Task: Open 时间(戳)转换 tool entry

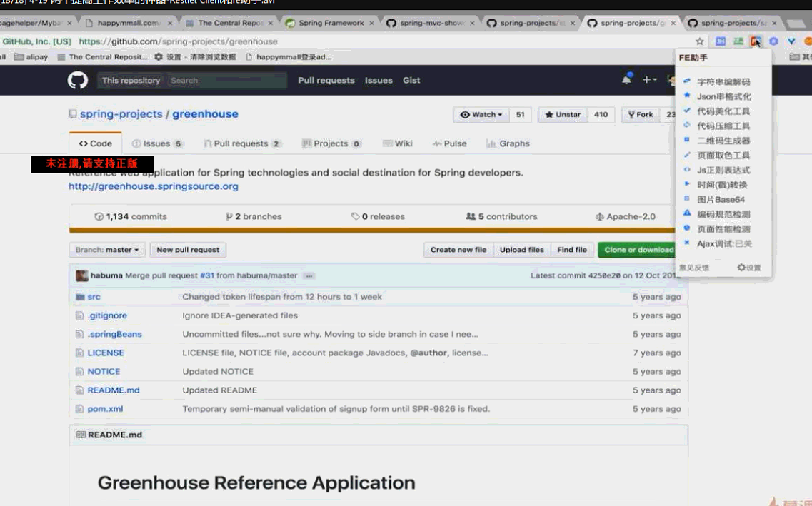Action: tap(722, 185)
